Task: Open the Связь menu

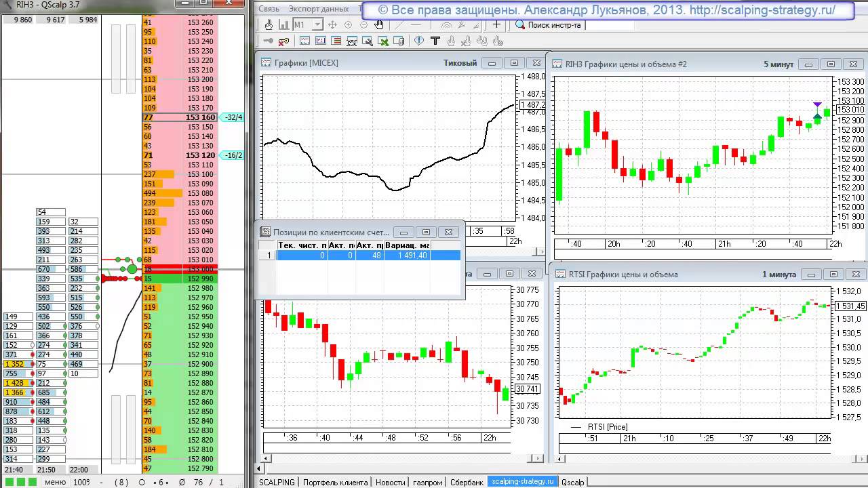Action: (269, 9)
